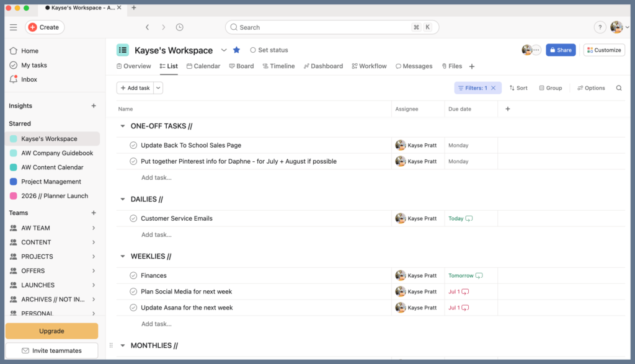
Task: Switch to the Overview tab
Action: point(134,66)
